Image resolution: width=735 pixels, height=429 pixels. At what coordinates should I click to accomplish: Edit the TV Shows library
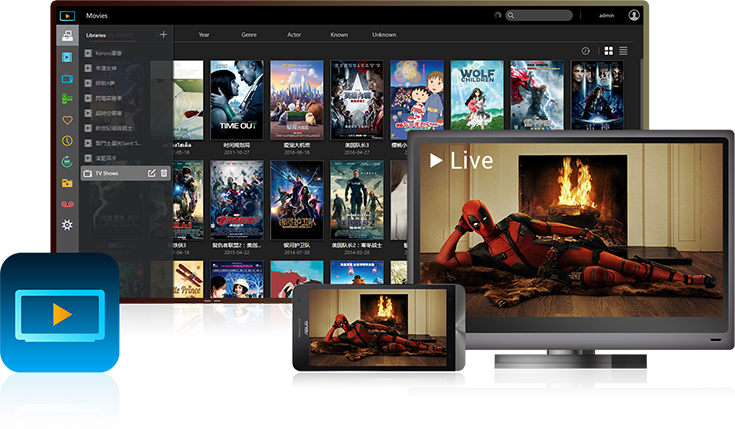pyautogui.click(x=151, y=173)
